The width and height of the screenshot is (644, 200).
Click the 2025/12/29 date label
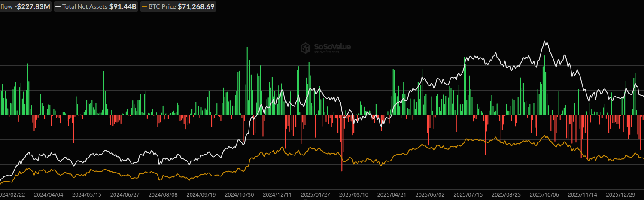pos(620,194)
